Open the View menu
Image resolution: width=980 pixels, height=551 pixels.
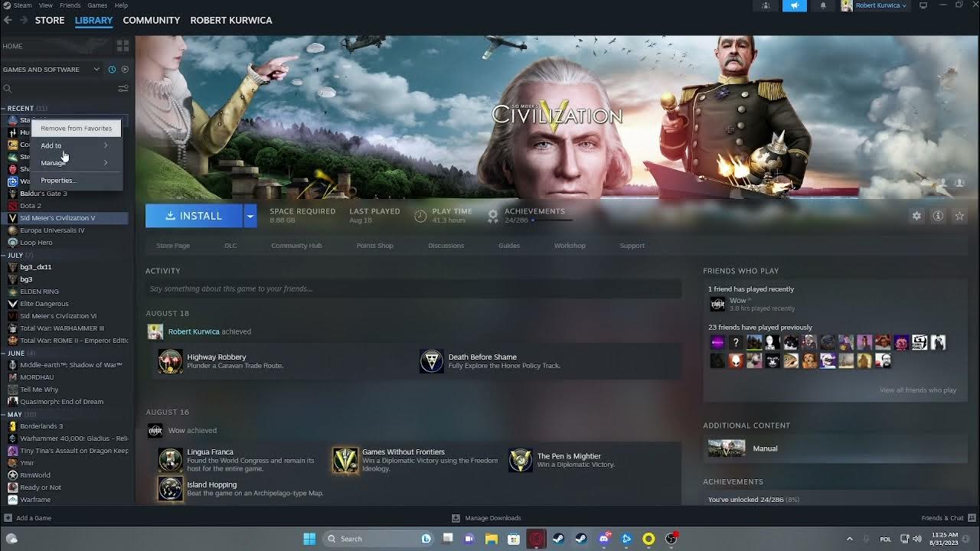pyautogui.click(x=46, y=5)
